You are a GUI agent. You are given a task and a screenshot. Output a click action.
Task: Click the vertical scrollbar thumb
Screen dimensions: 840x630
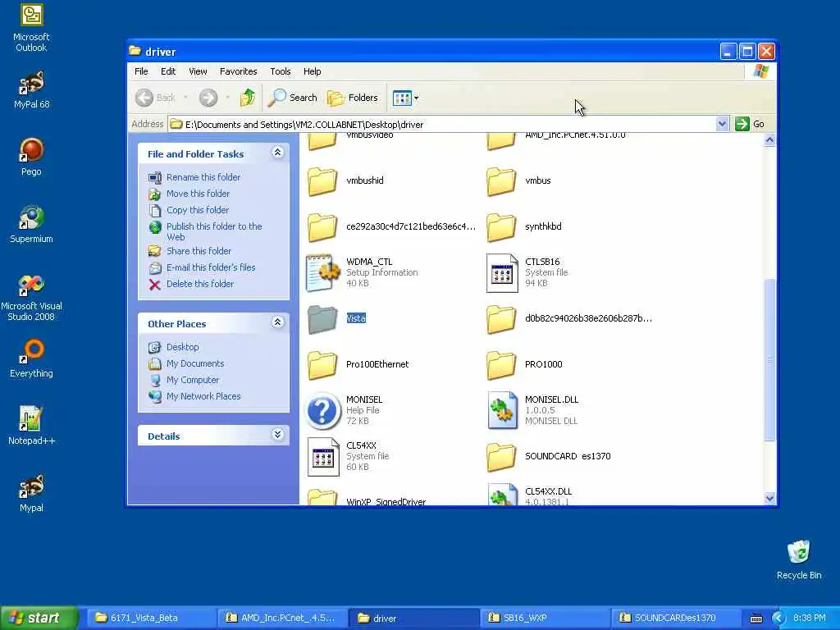(x=769, y=359)
